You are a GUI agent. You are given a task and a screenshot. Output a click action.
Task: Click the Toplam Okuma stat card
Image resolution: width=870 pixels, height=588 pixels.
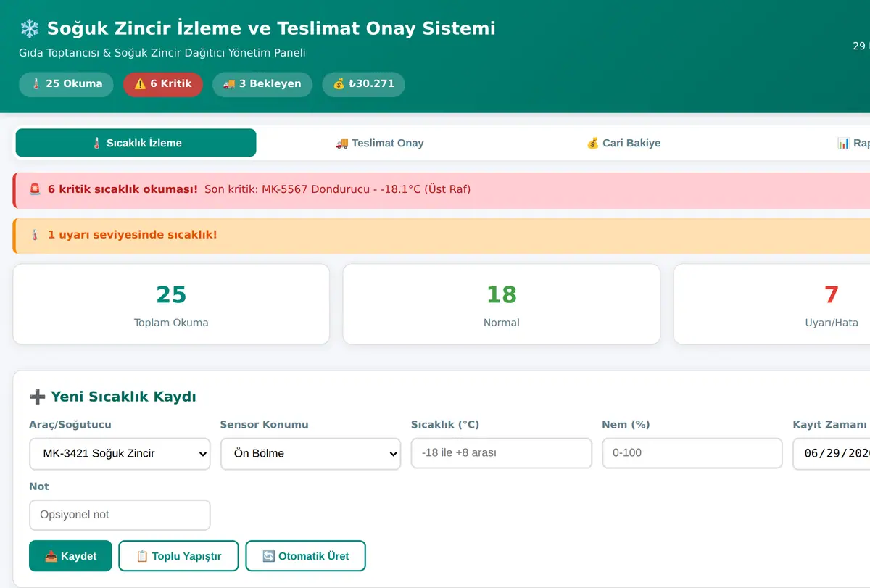tap(171, 304)
